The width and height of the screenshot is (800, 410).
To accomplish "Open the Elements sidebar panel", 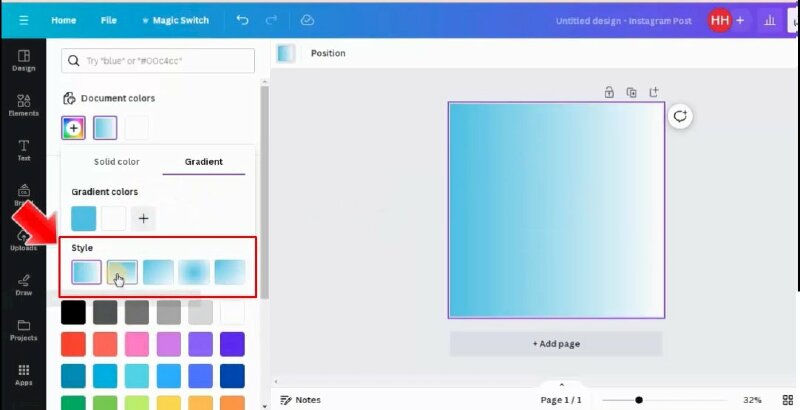I will 23,106.
